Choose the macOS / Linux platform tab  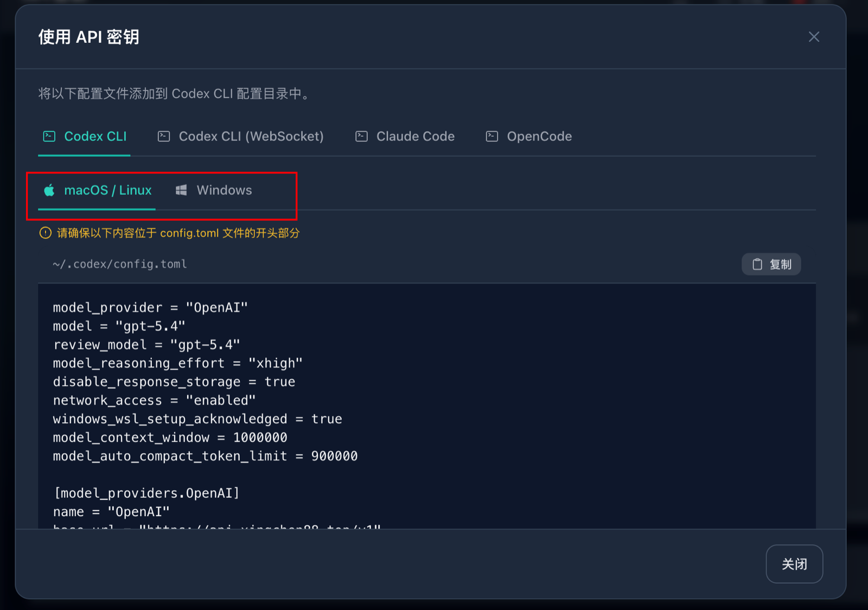(x=97, y=190)
